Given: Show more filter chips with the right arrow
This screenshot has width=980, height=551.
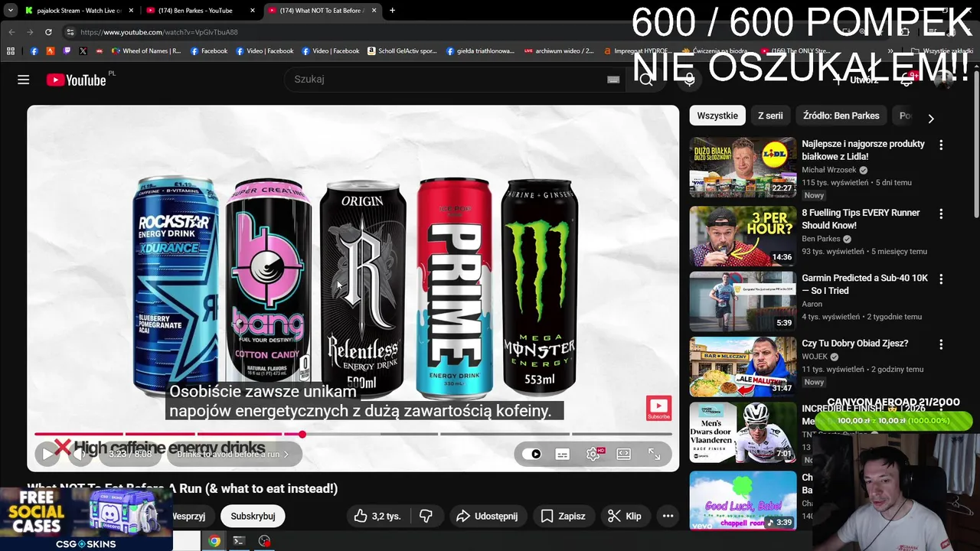Looking at the screenshot, I should (930, 119).
